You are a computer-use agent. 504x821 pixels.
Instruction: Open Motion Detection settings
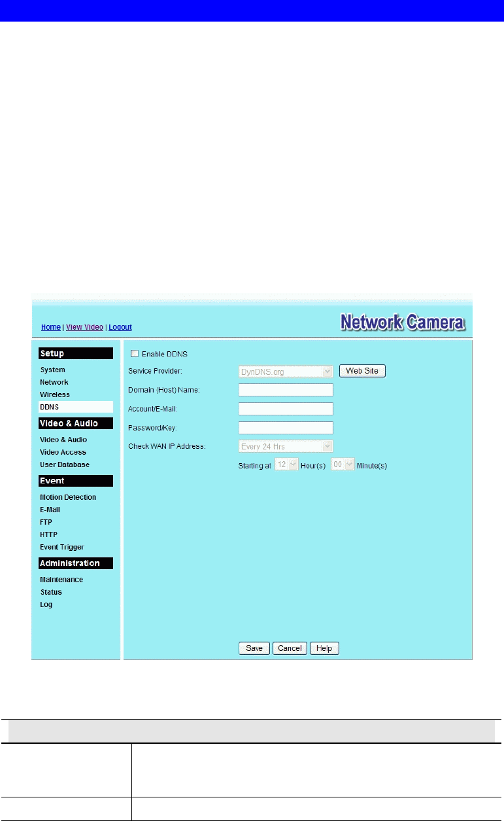68,497
